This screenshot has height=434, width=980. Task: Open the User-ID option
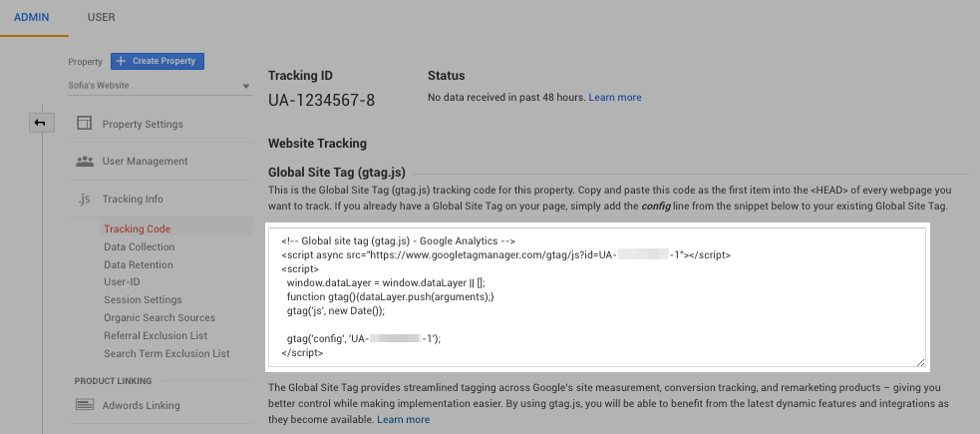pyautogui.click(x=122, y=281)
